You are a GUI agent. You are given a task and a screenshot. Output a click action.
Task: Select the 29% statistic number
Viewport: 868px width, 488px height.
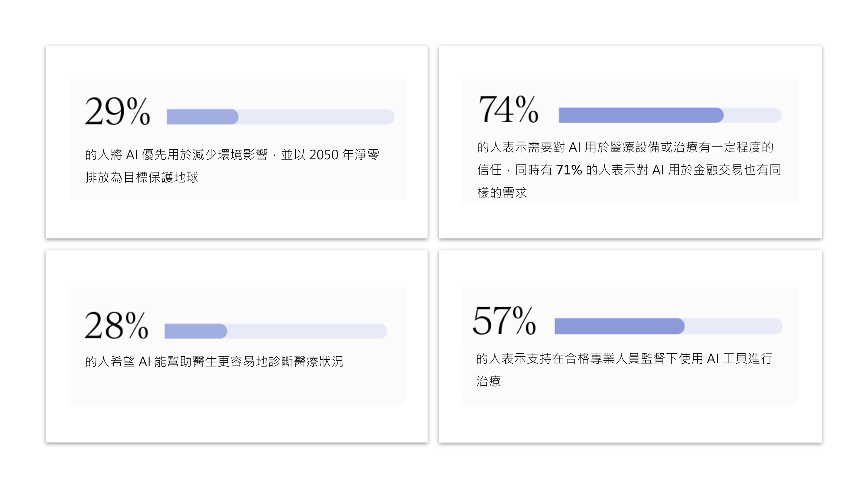[x=117, y=111]
